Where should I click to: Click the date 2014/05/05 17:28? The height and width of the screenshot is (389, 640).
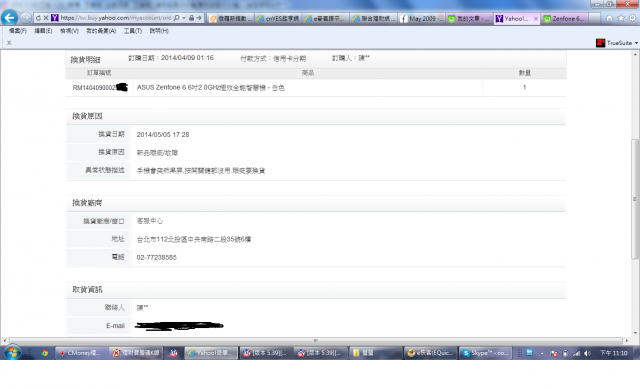pos(162,135)
